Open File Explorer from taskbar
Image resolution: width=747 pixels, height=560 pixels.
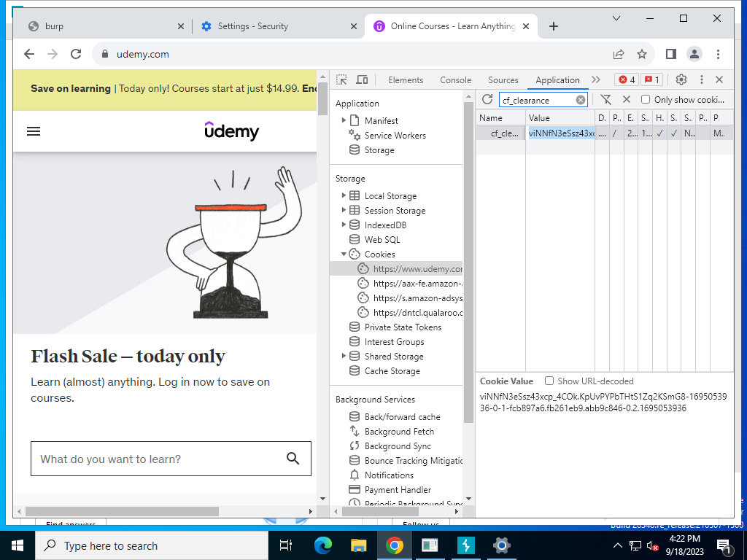[x=358, y=545]
